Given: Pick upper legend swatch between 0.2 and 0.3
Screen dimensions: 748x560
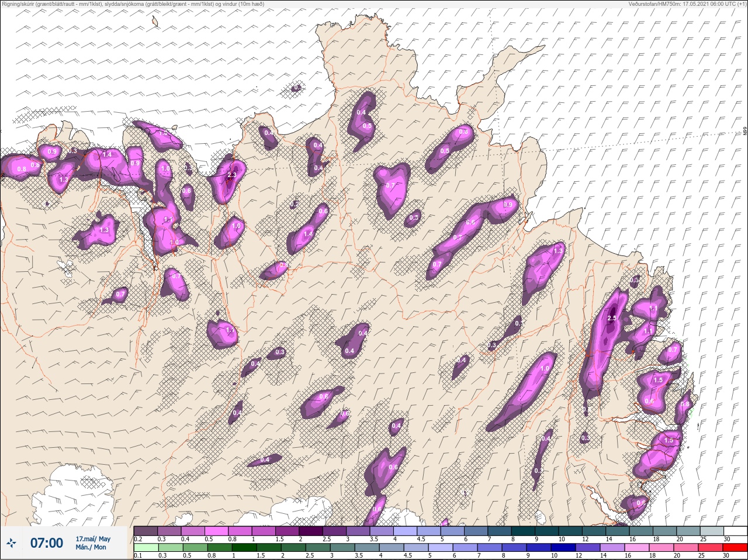Looking at the screenshot, I should pos(146,531).
